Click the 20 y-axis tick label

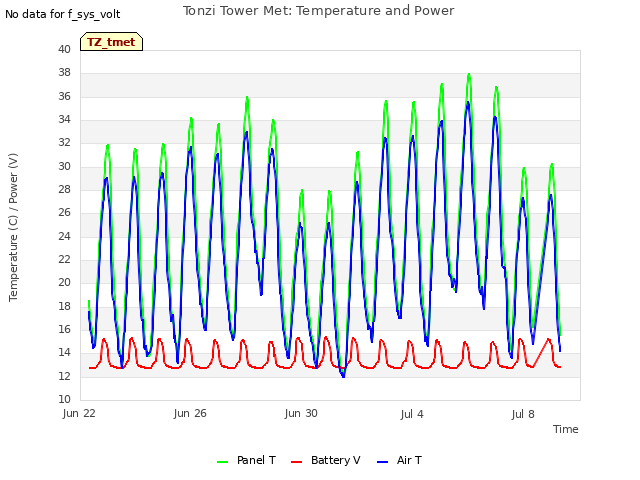(x=64, y=282)
